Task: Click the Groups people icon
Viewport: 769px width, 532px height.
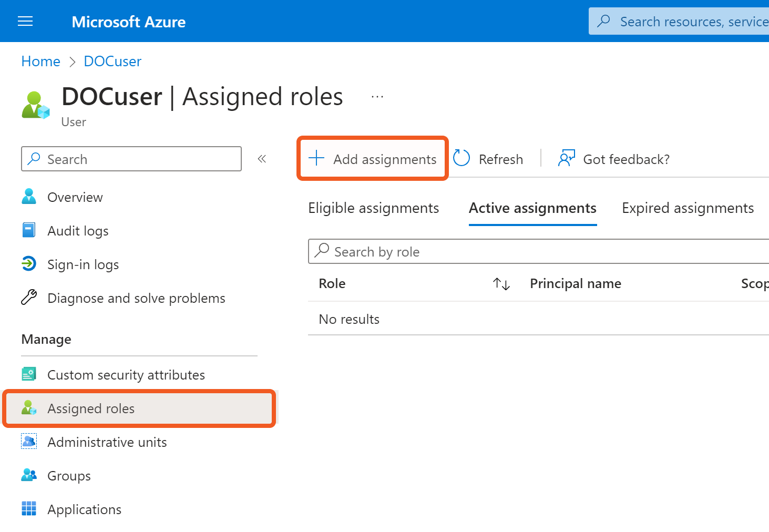Action: tap(29, 475)
